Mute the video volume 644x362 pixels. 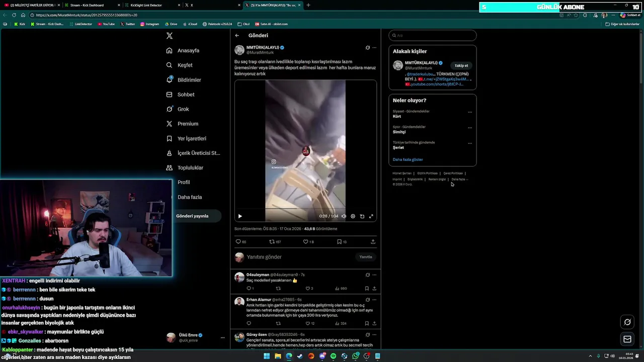pyautogui.click(x=344, y=216)
